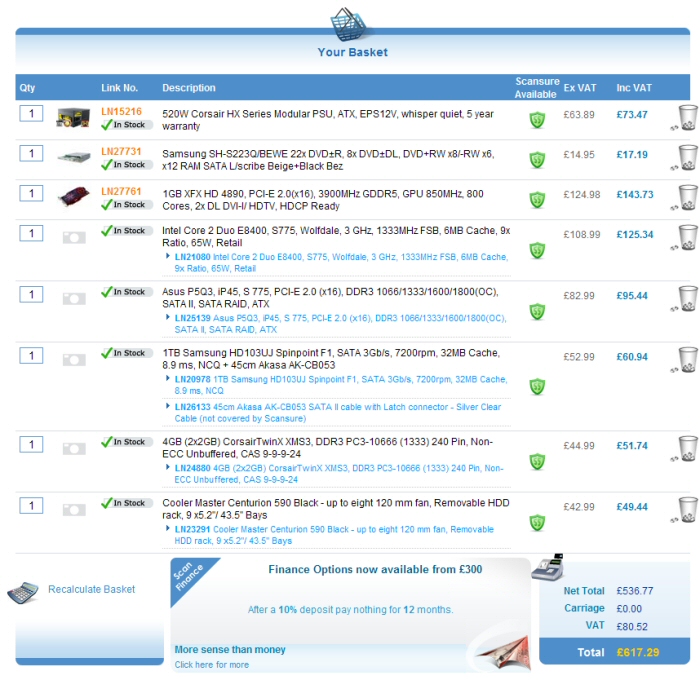Screen dimensions: 700x680
Task: Remove the Samsung DVD drive via trash icon
Action: [x=686, y=158]
